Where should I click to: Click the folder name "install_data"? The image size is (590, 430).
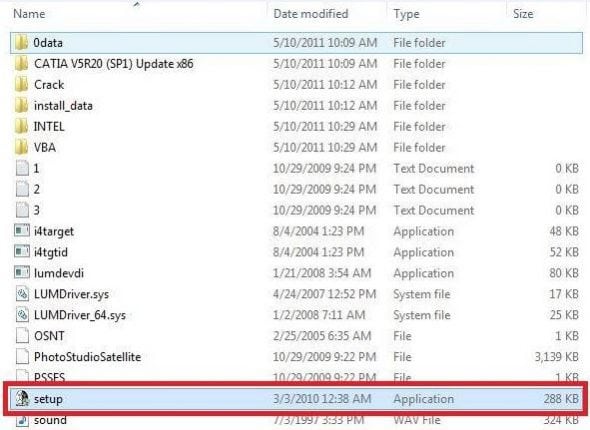pos(63,106)
